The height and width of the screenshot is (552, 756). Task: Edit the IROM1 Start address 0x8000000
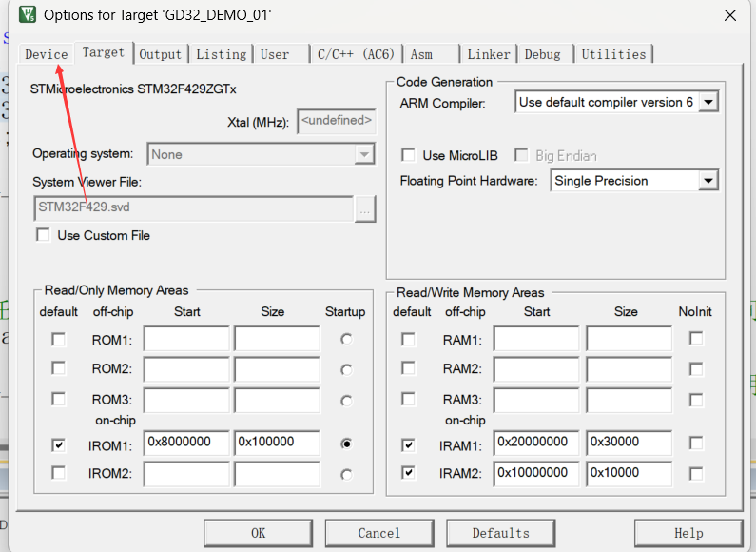coord(186,443)
